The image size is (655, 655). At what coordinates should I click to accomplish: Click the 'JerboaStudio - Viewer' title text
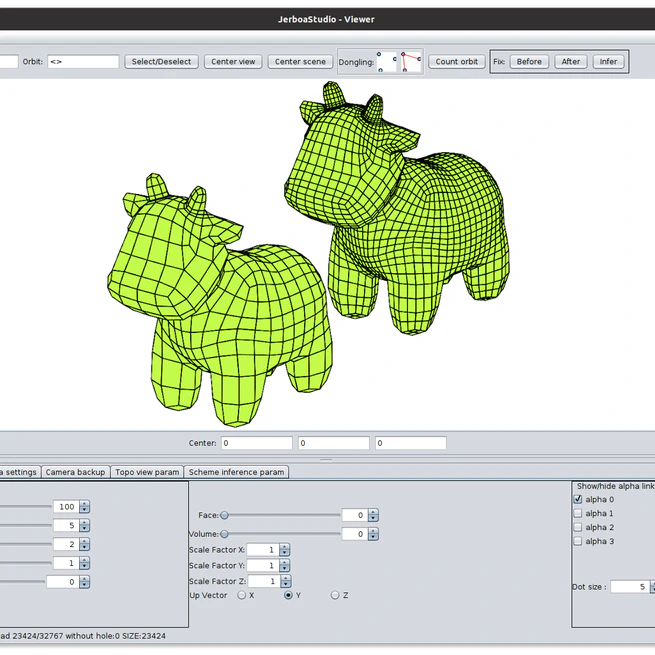pos(326,19)
